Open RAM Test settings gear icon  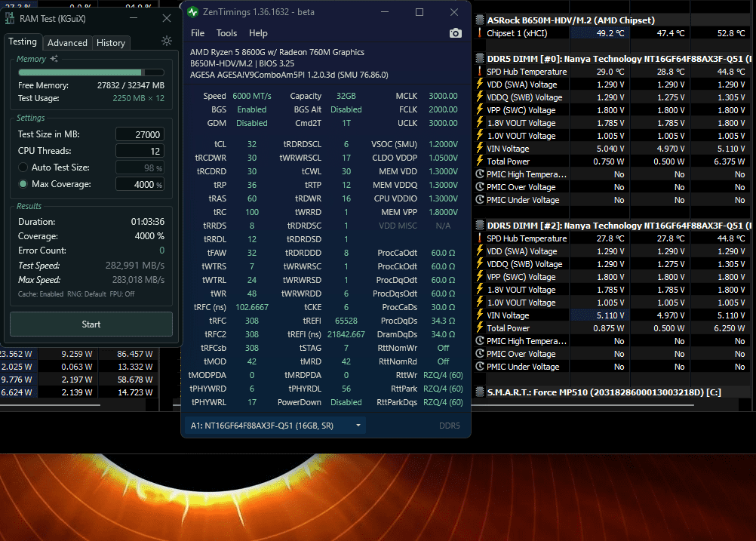(167, 41)
